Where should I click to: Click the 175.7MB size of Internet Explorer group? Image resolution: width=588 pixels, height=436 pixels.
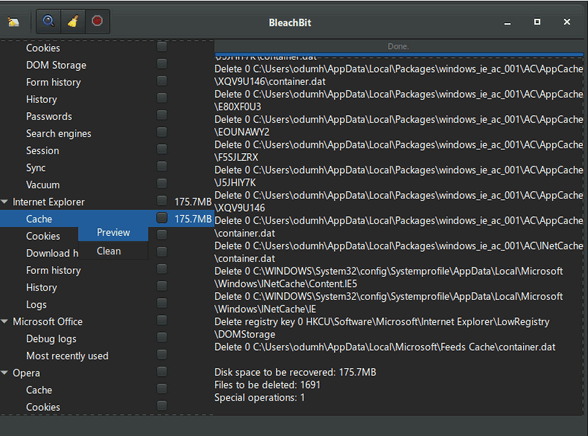pyautogui.click(x=193, y=202)
